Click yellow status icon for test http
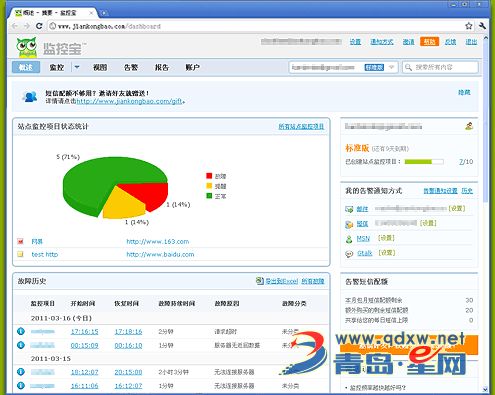 [x=20, y=254]
